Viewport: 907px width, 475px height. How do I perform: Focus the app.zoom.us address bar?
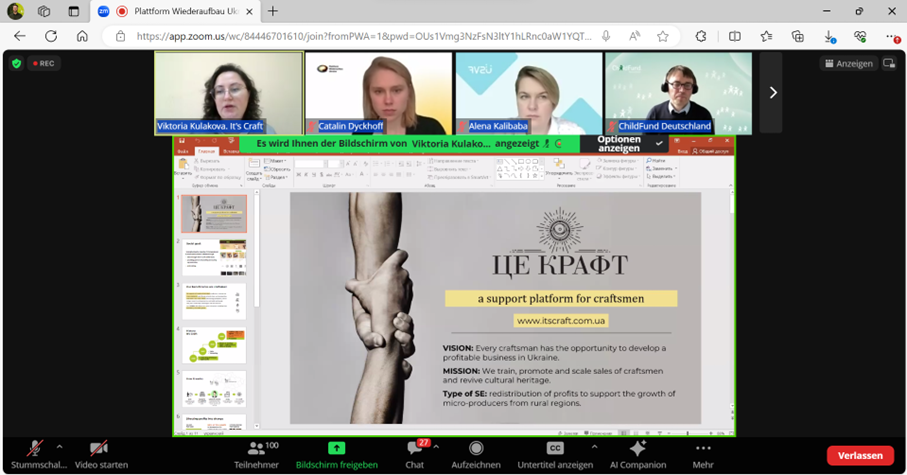[x=364, y=36]
